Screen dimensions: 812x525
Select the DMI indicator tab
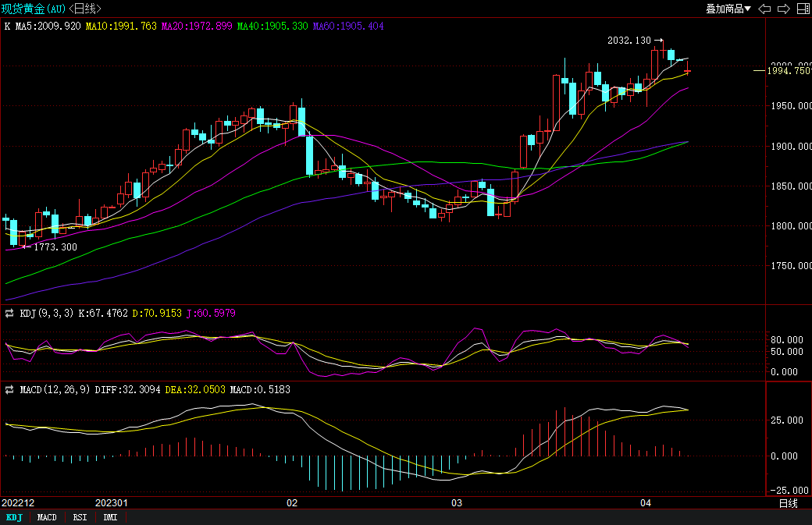110,517
